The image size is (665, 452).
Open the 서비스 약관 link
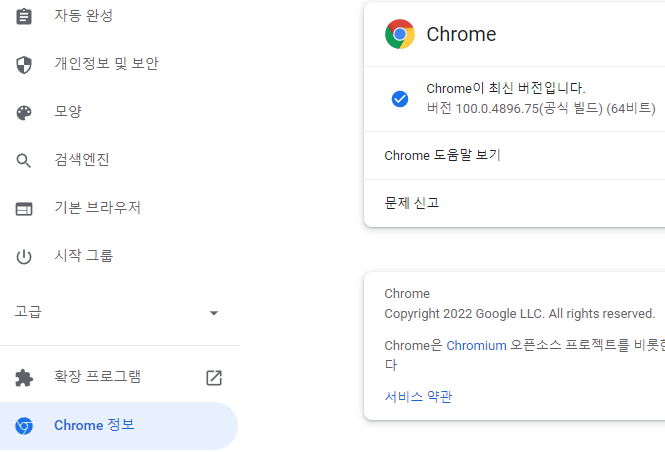418,396
